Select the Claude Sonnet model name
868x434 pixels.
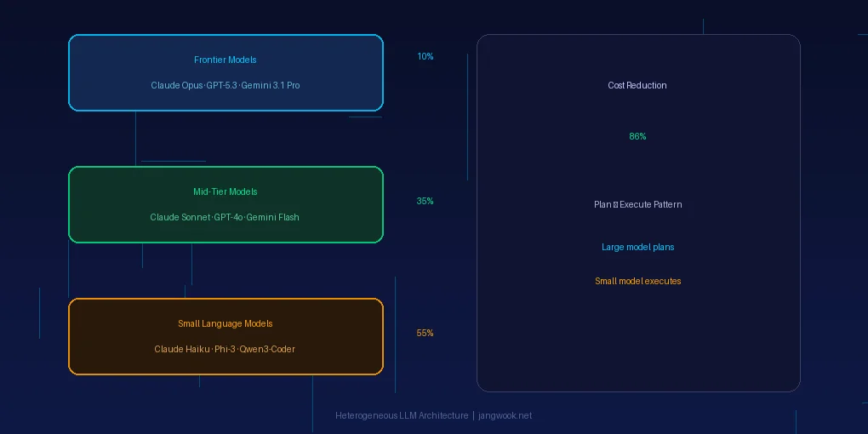click(x=176, y=218)
